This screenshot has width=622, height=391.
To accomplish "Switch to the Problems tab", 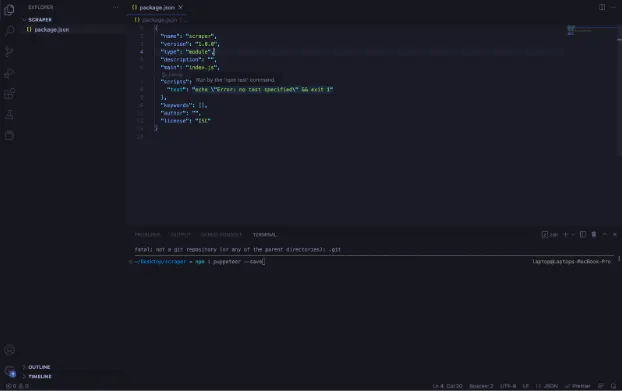I will tap(147, 235).
